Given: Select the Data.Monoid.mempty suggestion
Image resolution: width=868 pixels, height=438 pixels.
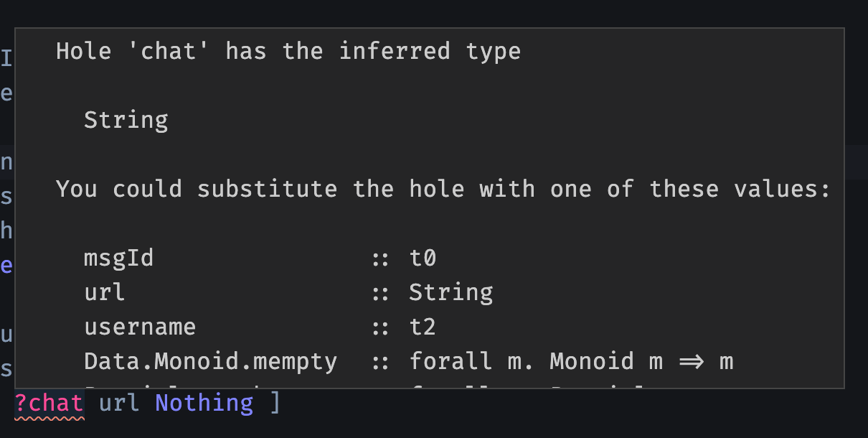Looking at the screenshot, I should tap(211, 361).
